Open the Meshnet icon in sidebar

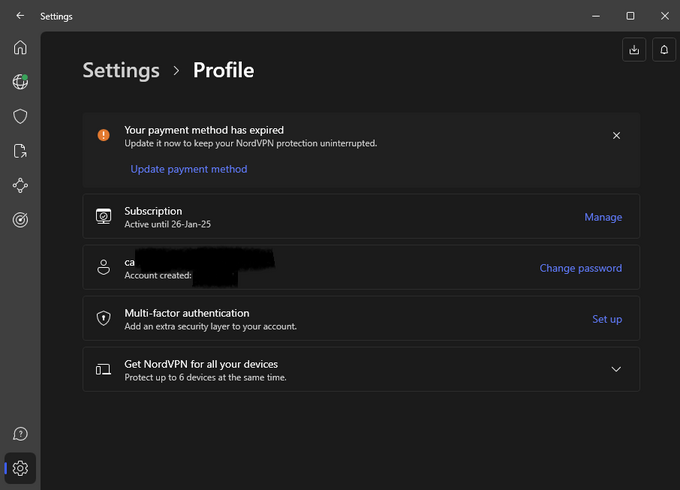pyautogui.click(x=20, y=186)
